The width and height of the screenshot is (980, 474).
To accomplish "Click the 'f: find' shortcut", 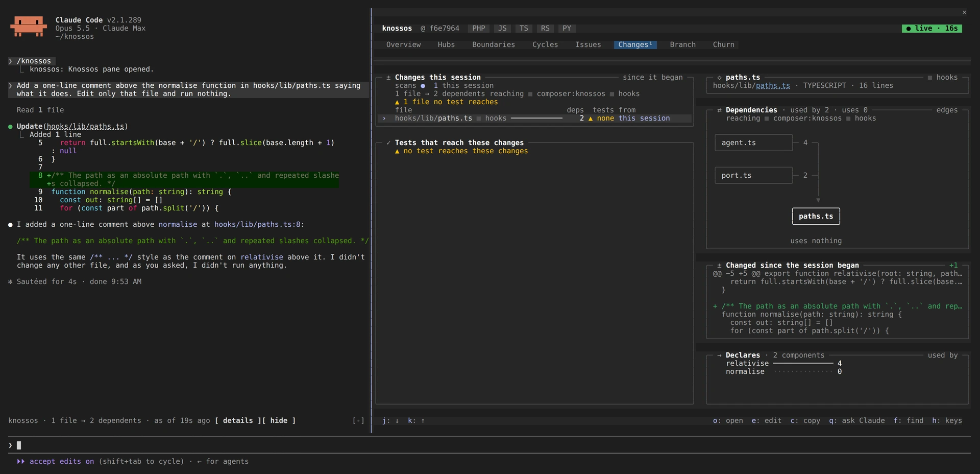I will (908, 421).
